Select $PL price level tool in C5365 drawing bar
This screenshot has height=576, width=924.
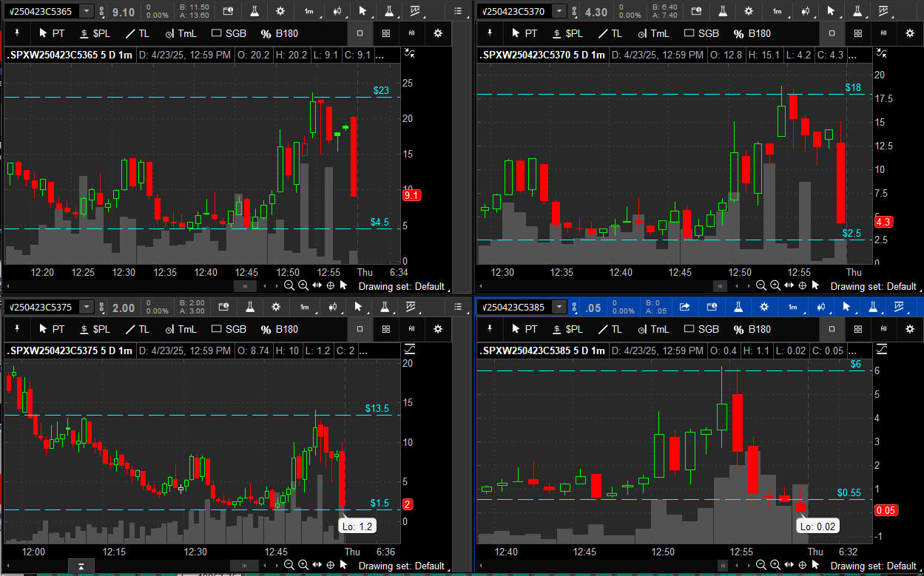pyautogui.click(x=94, y=33)
